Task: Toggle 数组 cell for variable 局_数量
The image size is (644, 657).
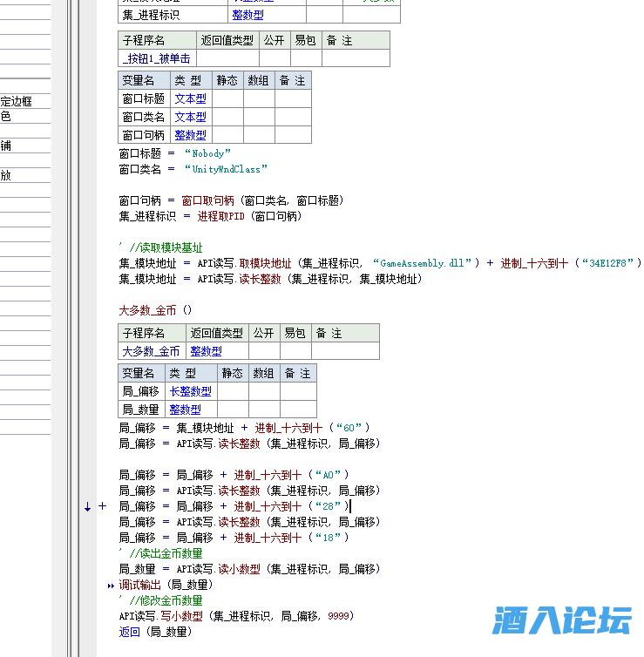Action: [264, 410]
